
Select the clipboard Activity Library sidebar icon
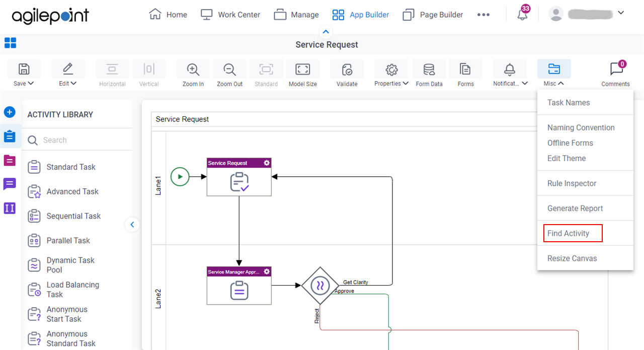[x=10, y=136]
